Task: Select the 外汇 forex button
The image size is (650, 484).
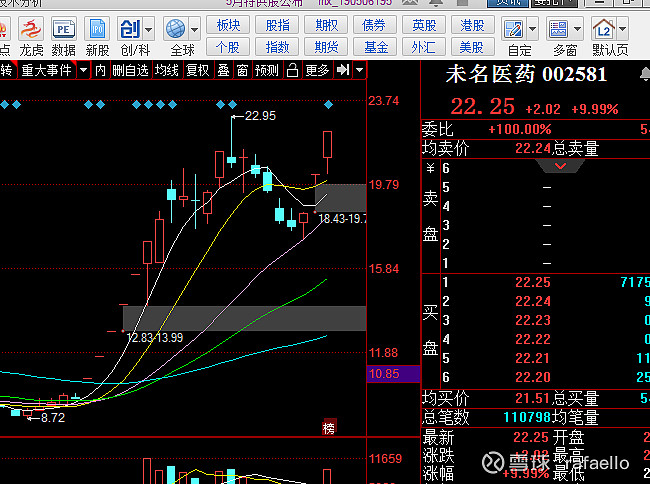Action: (424, 47)
